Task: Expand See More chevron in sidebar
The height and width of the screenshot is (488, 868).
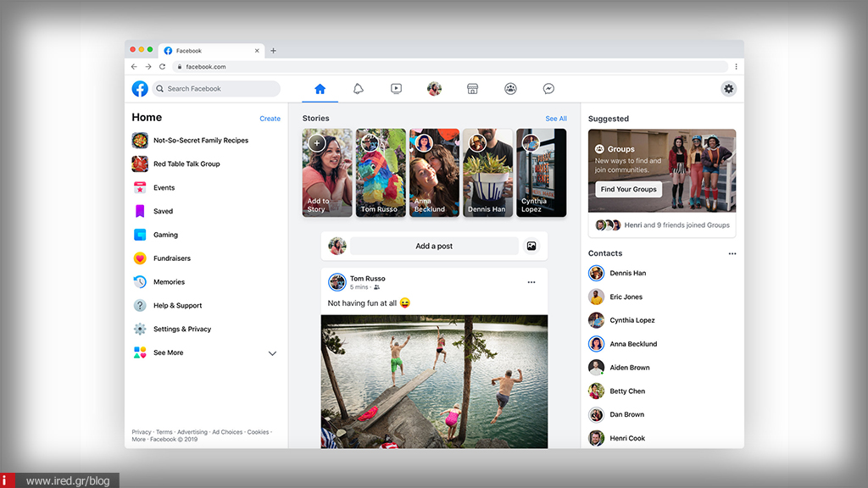Action: pyautogui.click(x=272, y=353)
